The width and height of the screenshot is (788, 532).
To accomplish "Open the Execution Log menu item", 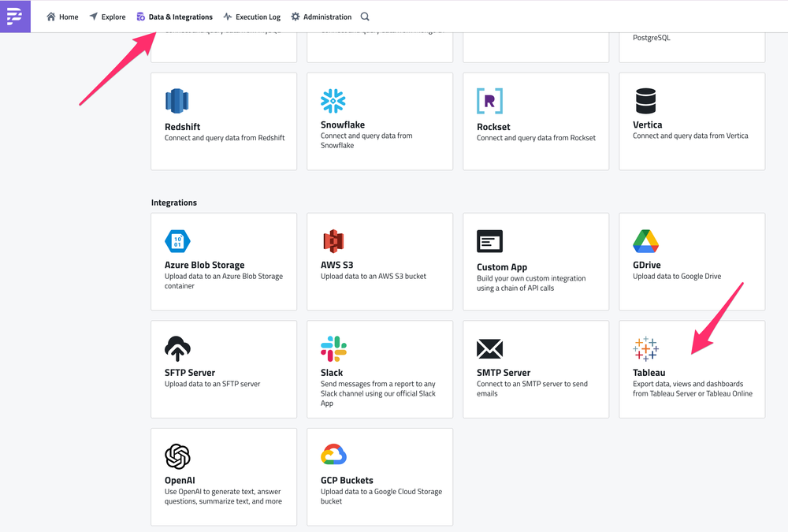I will 251,16.
